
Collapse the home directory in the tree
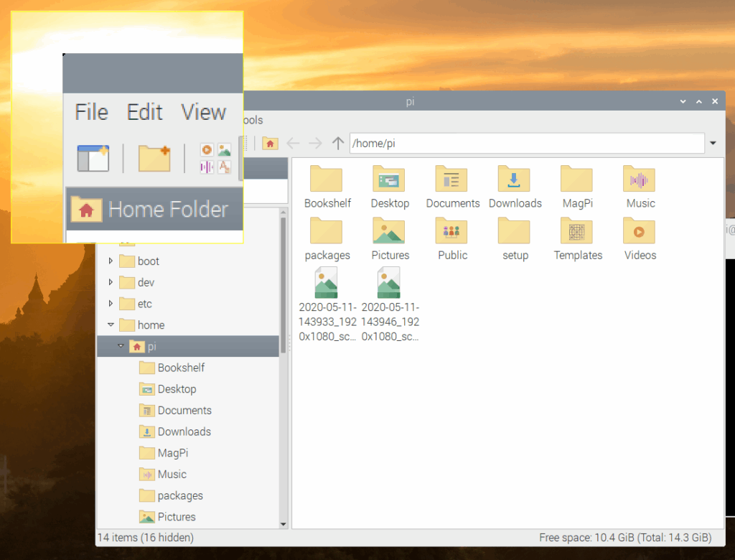(x=111, y=325)
